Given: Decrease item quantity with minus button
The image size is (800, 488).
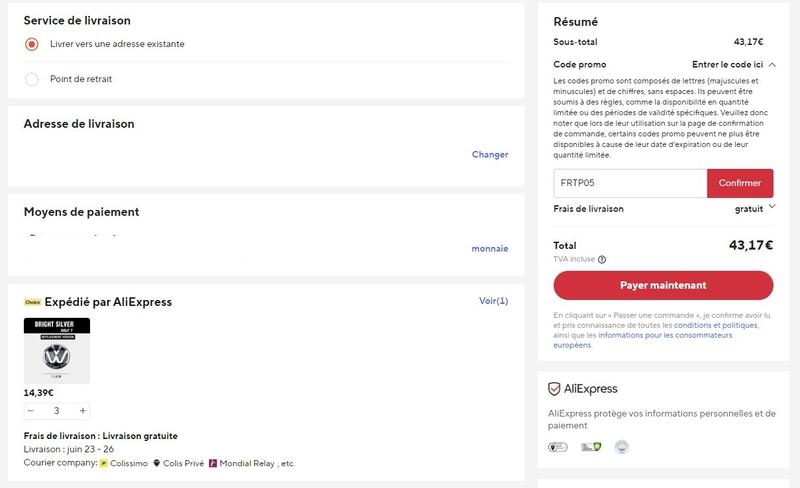Looking at the screenshot, I should [x=31, y=410].
